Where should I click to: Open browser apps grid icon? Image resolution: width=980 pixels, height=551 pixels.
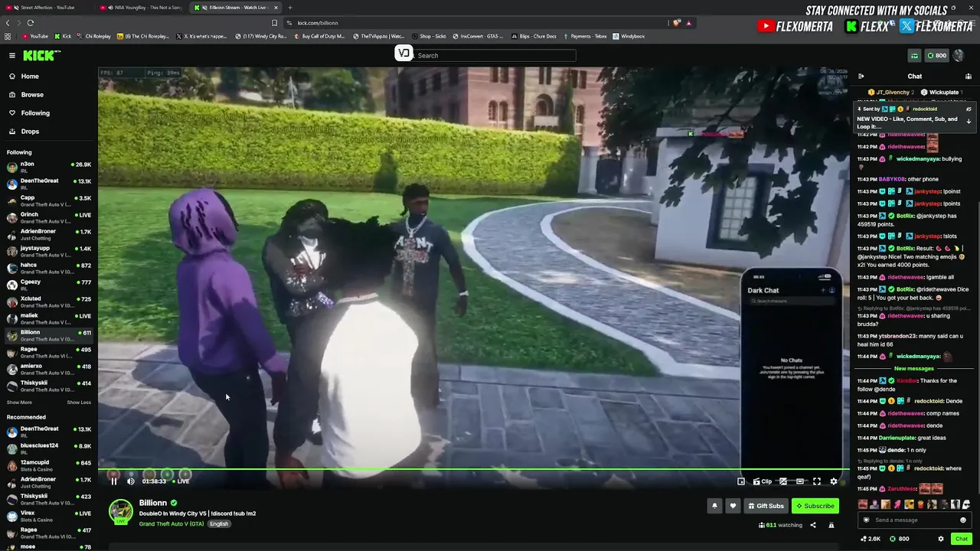(8, 36)
